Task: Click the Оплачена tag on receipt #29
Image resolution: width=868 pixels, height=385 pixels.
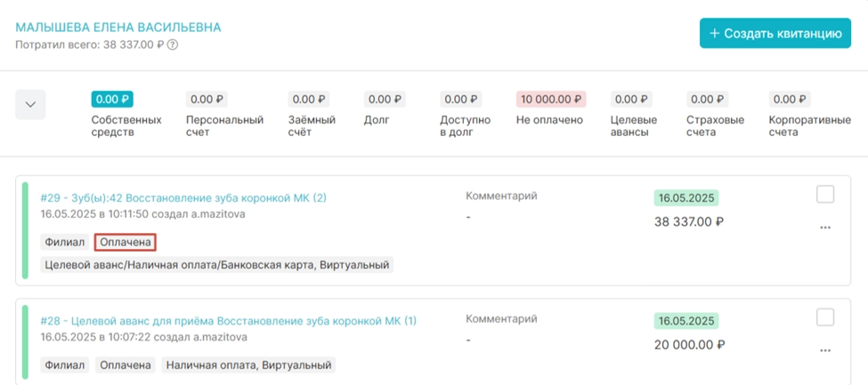Action: pyautogui.click(x=126, y=242)
